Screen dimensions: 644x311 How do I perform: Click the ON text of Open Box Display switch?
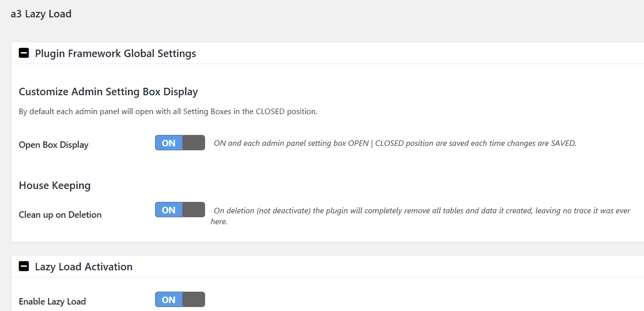pyautogui.click(x=169, y=143)
